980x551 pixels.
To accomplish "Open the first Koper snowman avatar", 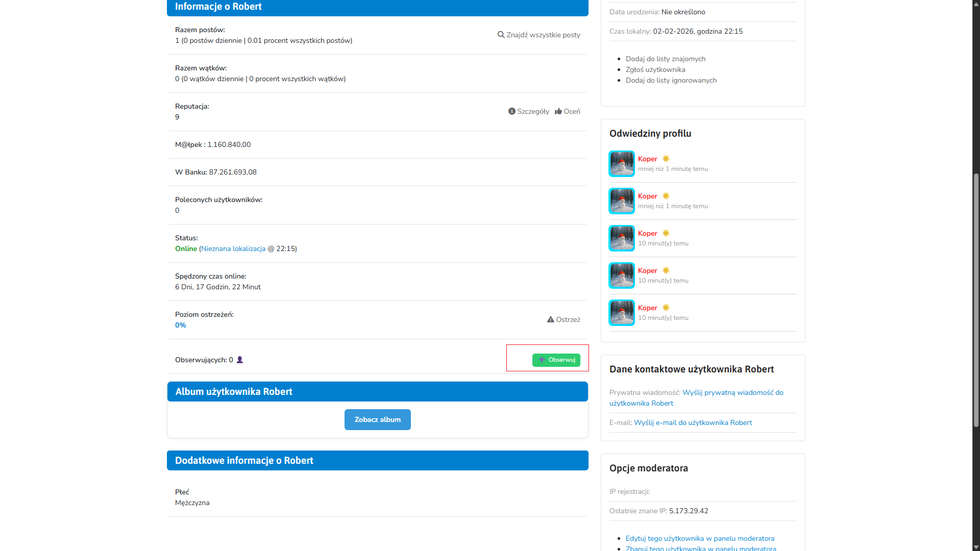I will (x=621, y=164).
